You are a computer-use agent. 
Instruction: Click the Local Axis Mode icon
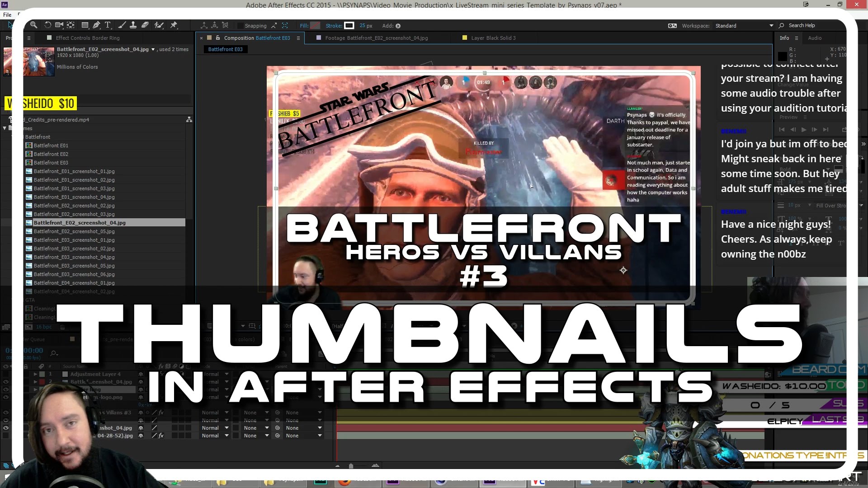[x=204, y=25]
